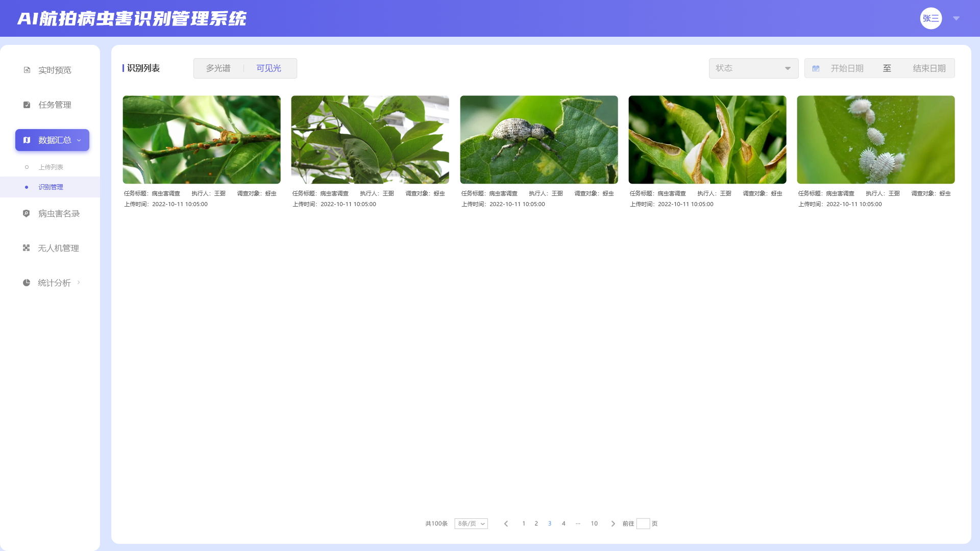Open the curled leaf tree thumbnail

pyautogui.click(x=370, y=139)
